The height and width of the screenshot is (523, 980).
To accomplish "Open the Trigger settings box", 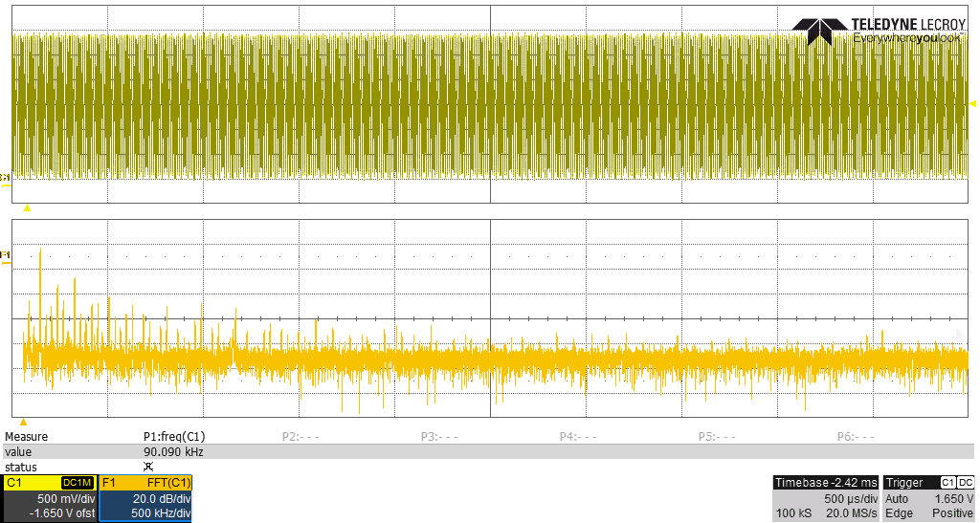I will pos(928,498).
